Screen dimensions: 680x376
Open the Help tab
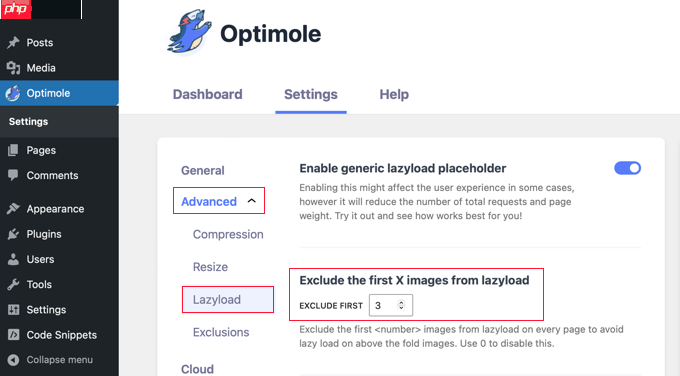coord(394,94)
